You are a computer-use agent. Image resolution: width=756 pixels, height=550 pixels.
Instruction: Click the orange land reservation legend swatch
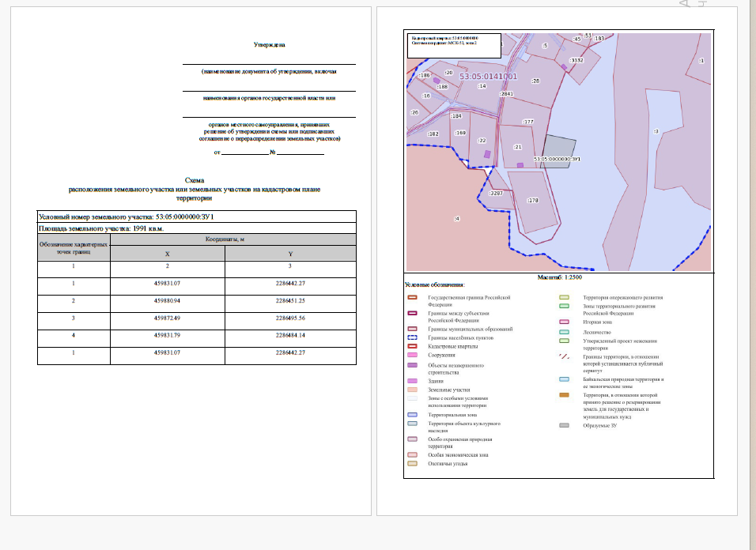click(564, 395)
